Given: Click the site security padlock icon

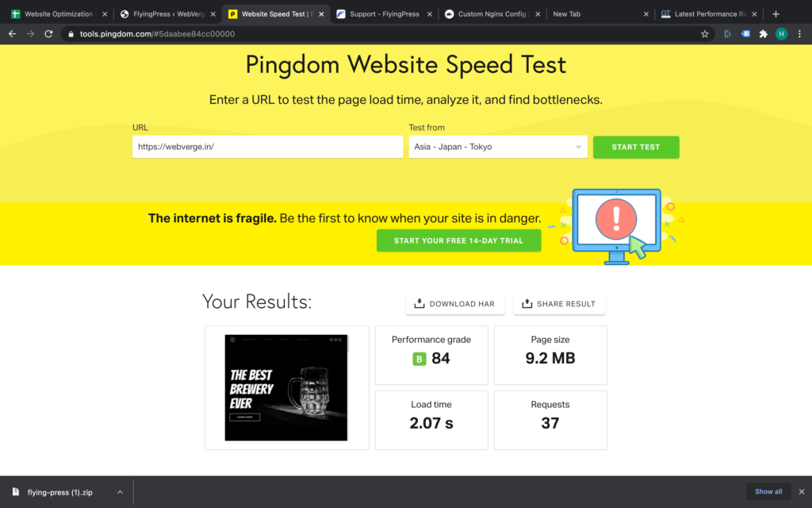Looking at the screenshot, I should coord(70,34).
